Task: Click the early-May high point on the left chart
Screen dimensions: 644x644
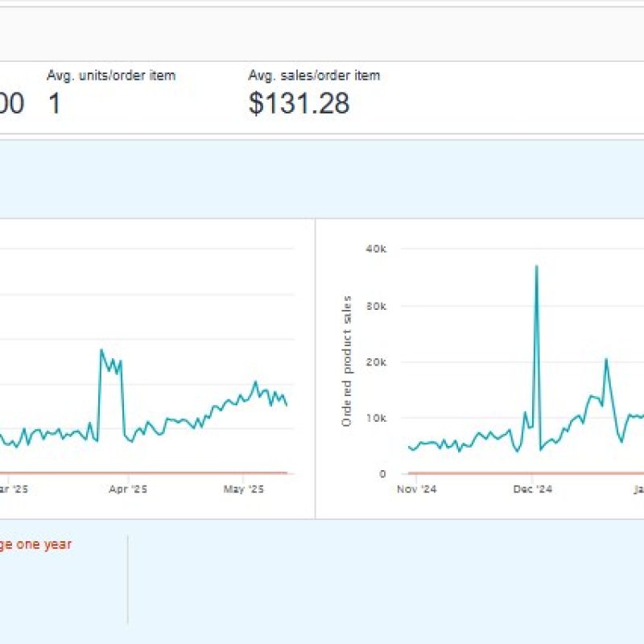Action: coord(255,382)
